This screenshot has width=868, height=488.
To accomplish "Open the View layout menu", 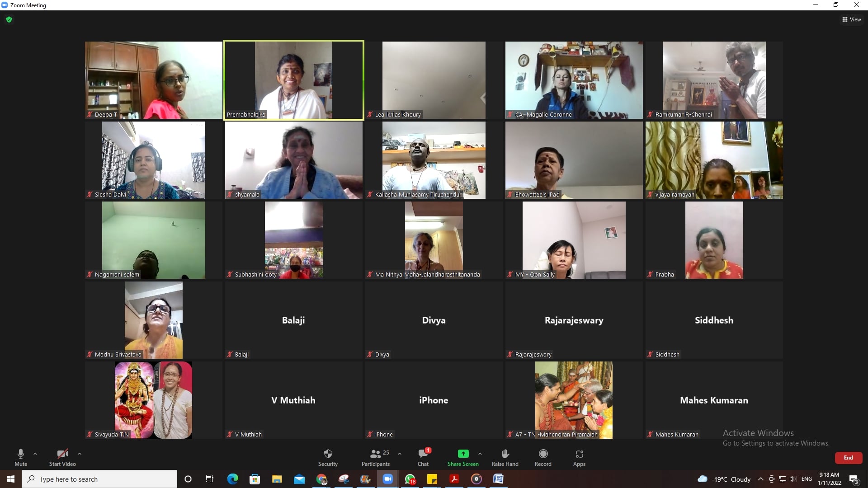I will pos(852,19).
